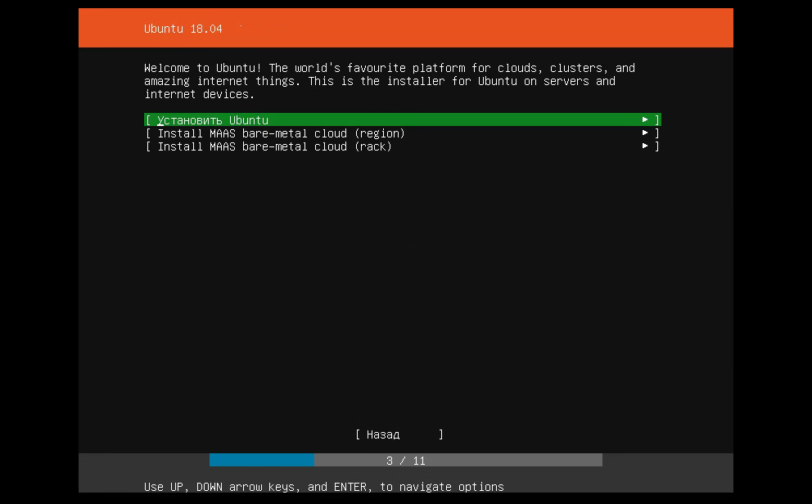
Task: Click the arrow on the MAAS rack row
Action: pos(645,146)
